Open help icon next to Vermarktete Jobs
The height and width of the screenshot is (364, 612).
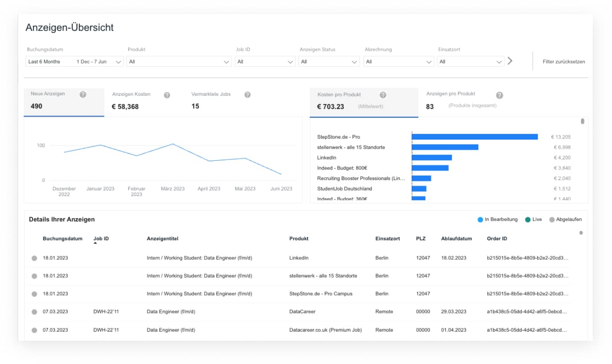(248, 95)
